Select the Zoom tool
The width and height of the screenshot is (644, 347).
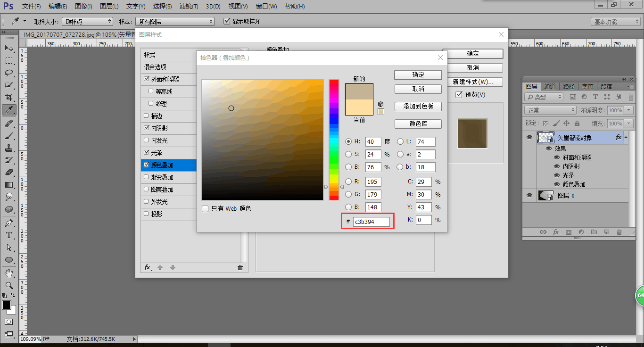point(8,285)
